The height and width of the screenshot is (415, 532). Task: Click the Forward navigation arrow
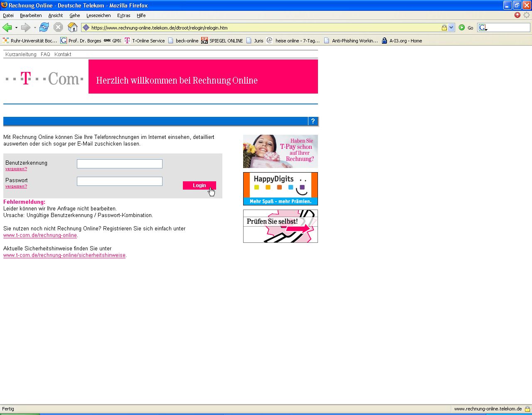[26, 27]
